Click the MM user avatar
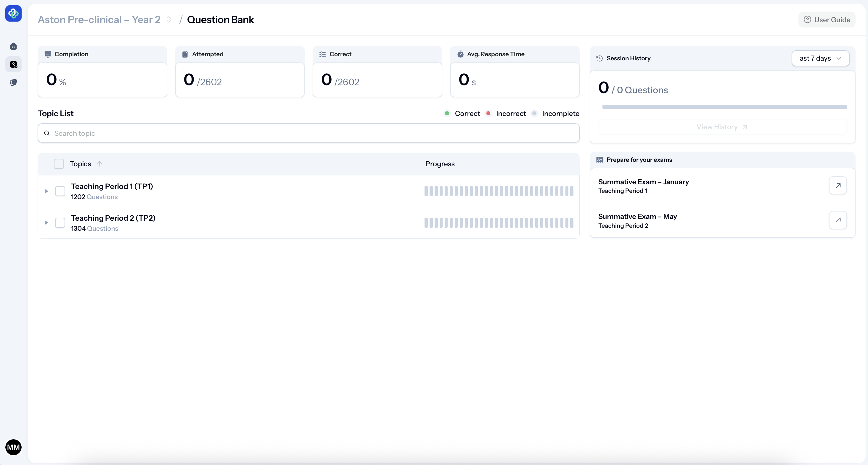Viewport: 868px width, 465px height. click(x=14, y=447)
